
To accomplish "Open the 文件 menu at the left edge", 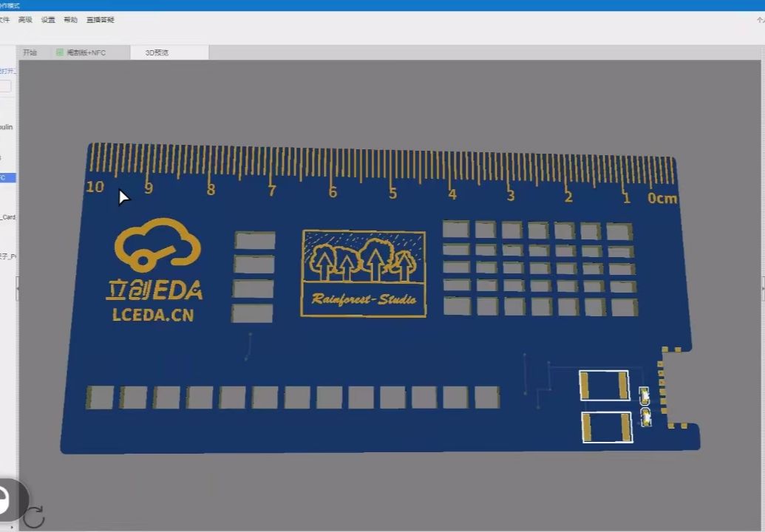I will point(4,20).
